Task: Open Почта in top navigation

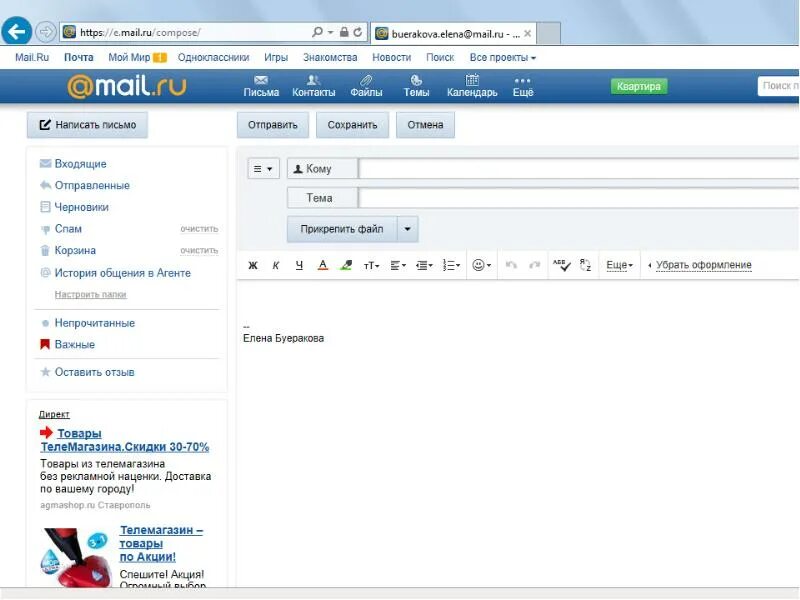Action: tap(79, 57)
